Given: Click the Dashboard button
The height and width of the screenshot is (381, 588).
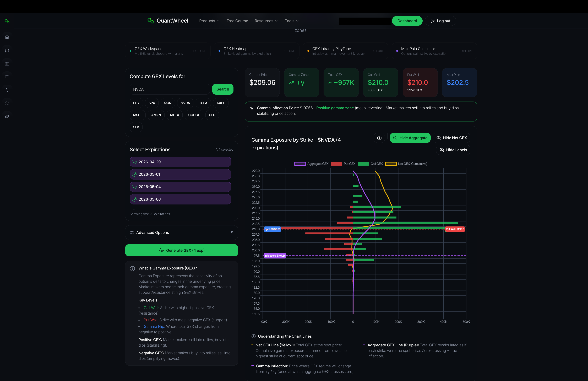Looking at the screenshot, I should 407,21.
